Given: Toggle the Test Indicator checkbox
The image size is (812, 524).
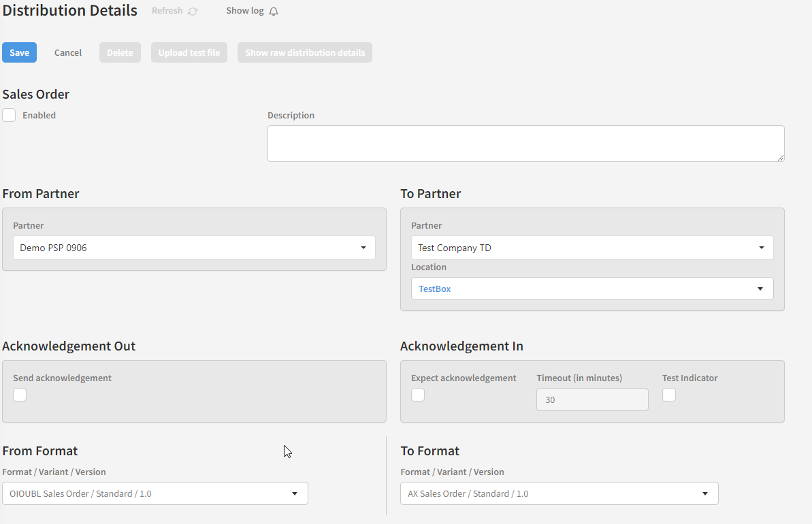Looking at the screenshot, I should pyautogui.click(x=669, y=395).
